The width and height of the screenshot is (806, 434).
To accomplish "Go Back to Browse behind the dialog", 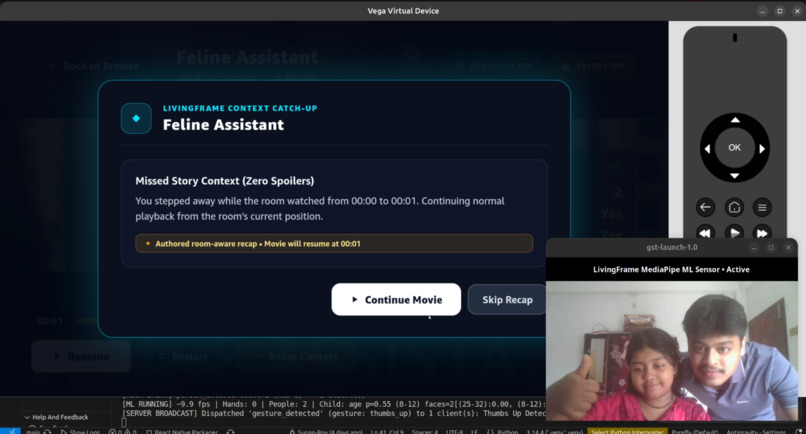I will 95,66.
